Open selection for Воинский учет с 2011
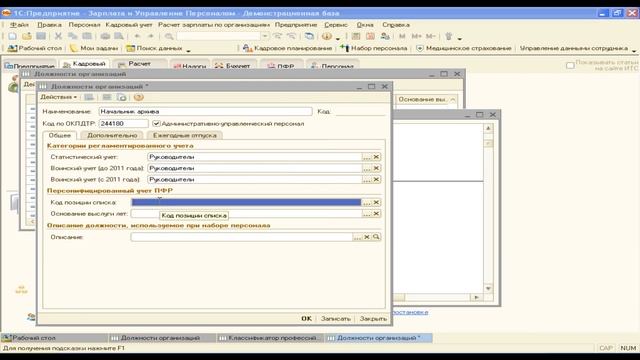This screenshot has width=640, height=360. point(367,180)
